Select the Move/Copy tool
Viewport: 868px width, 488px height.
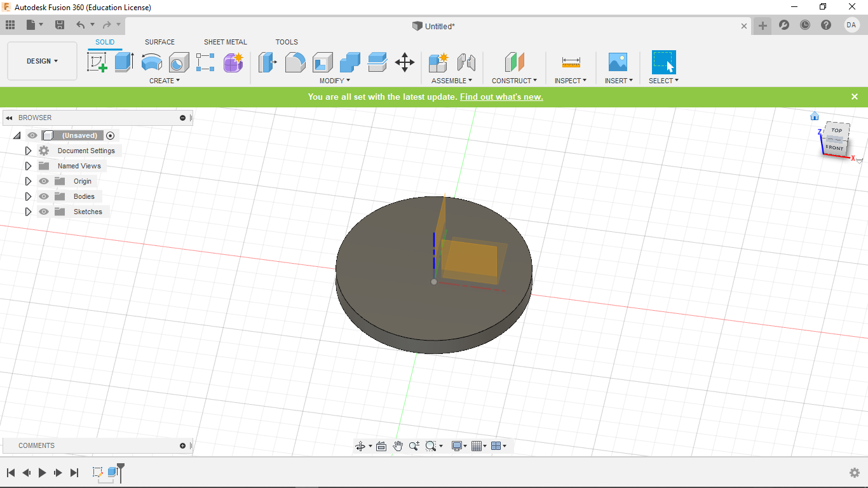(405, 62)
